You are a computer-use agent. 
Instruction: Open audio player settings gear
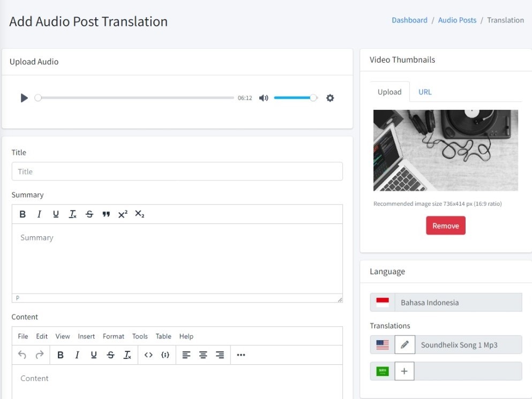click(330, 98)
